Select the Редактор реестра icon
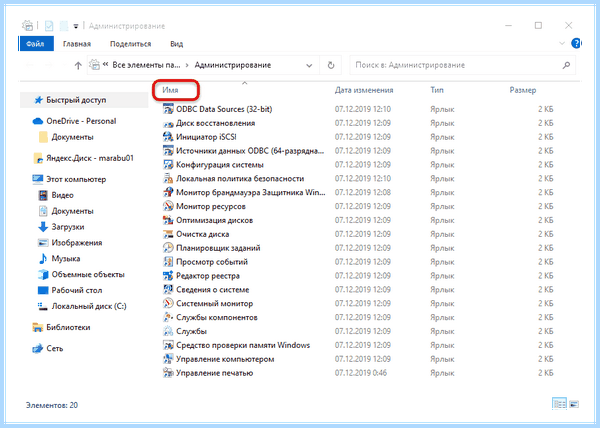Screen dimensions: 600x428 tap(168, 276)
